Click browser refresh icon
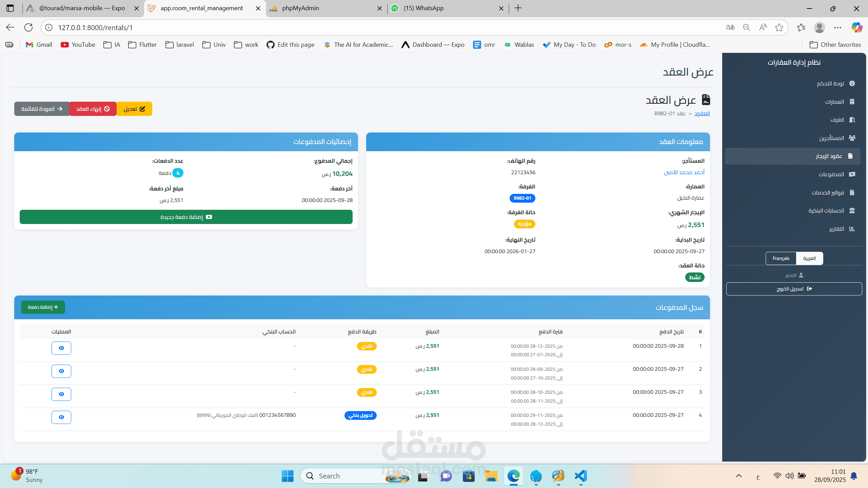Screen dimensions: 868x488 [28, 27]
